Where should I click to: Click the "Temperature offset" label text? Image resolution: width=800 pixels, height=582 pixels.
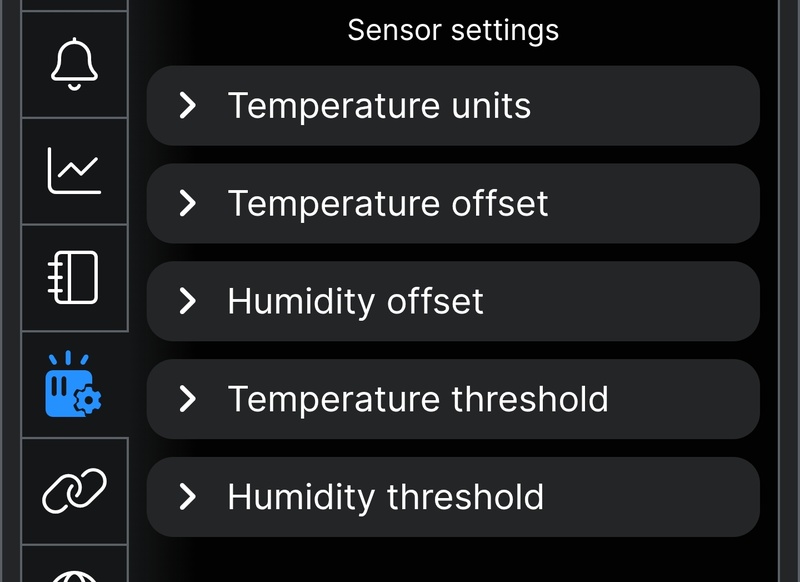click(388, 204)
